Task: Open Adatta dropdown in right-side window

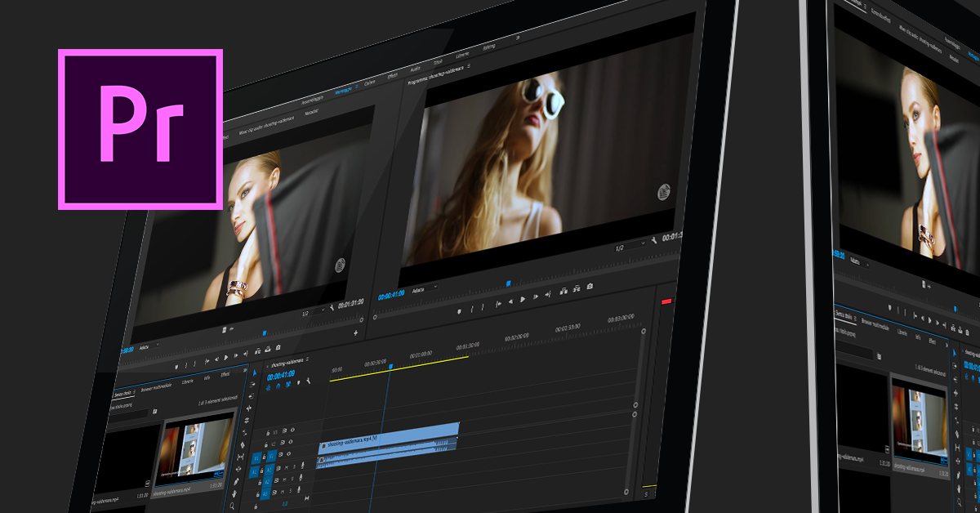Action: pyautogui.click(x=859, y=263)
